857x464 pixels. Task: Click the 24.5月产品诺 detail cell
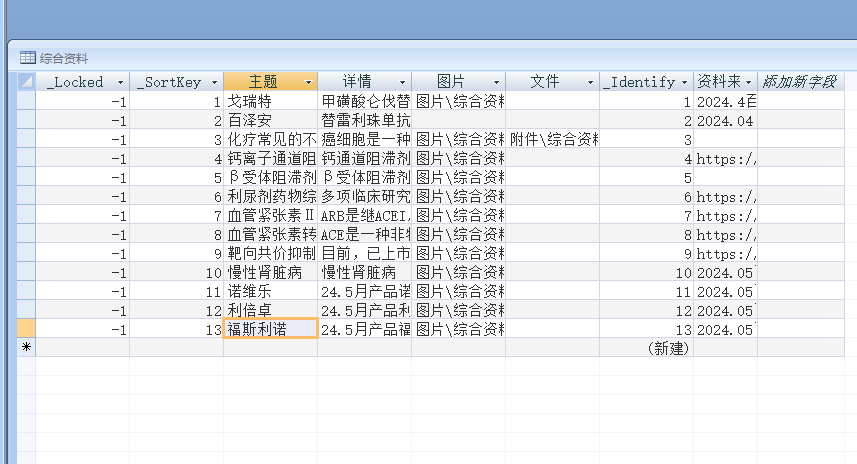click(365, 291)
